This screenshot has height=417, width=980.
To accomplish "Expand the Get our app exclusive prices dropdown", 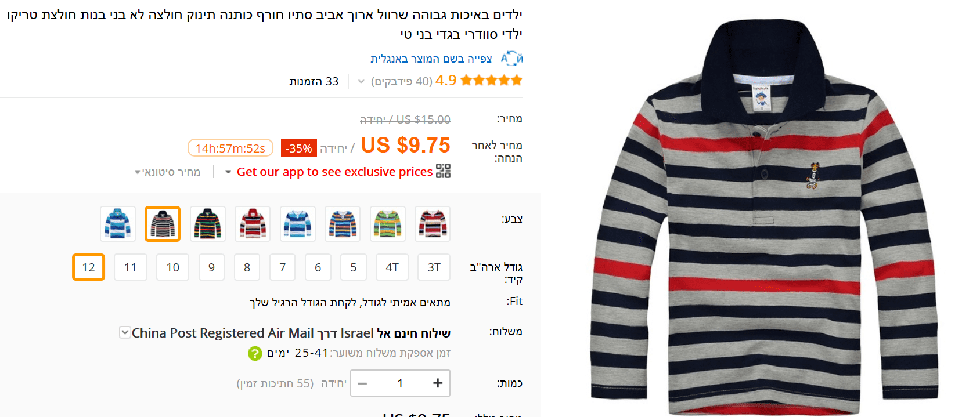I will pyautogui.click(x=228, y=172).
